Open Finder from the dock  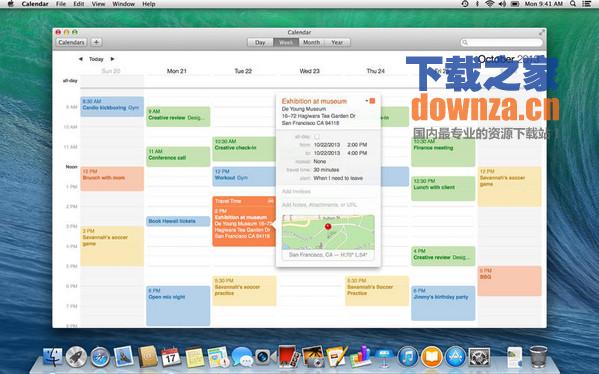52,357
